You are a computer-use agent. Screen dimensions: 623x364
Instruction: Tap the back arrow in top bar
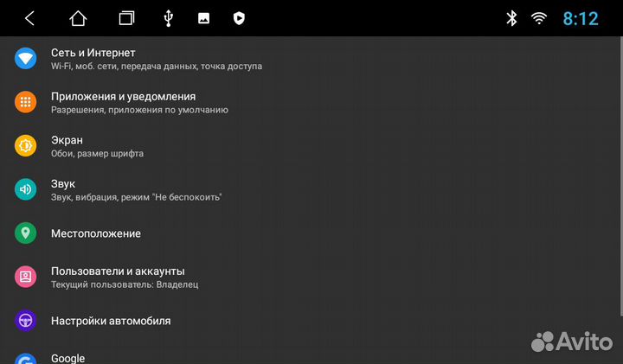tap(29, 18)
